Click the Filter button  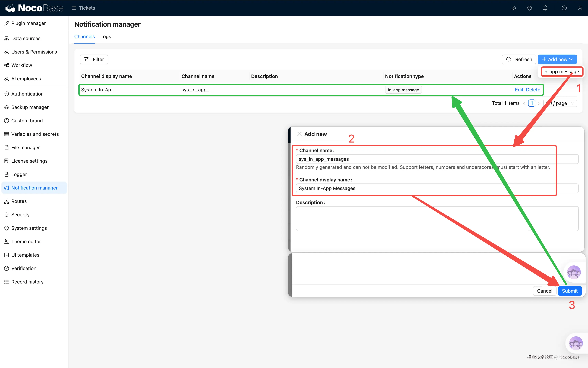coord(94,59)
